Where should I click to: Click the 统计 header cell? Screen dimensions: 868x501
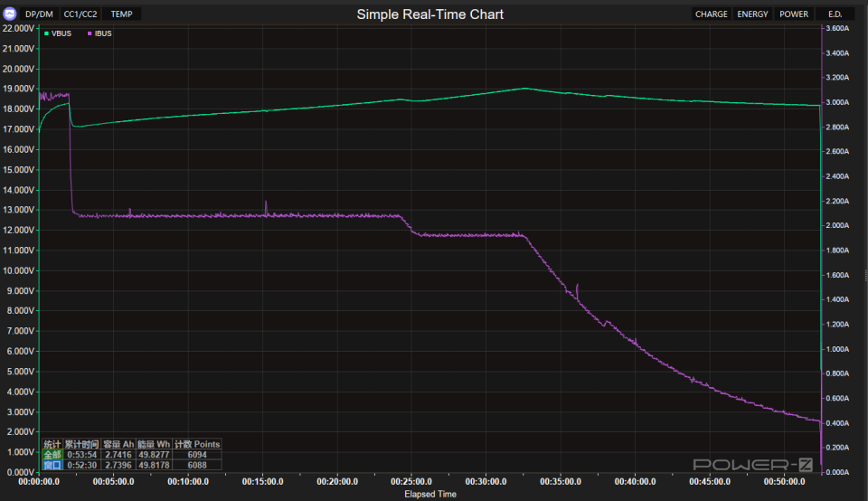tap(52, 444)
